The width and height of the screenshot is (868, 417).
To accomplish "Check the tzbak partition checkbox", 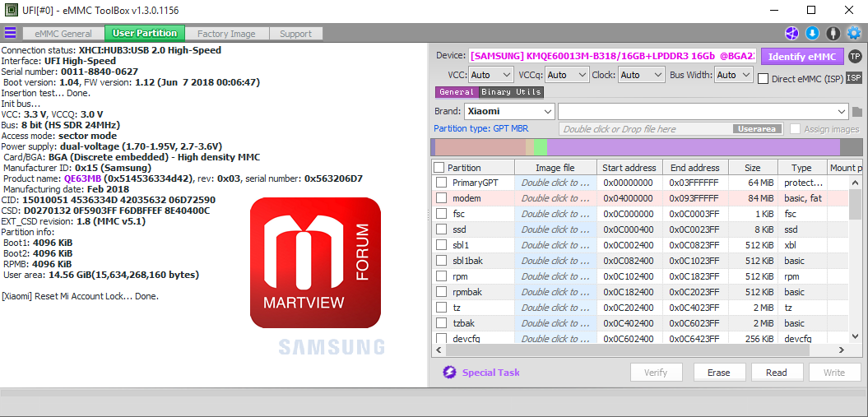I will 441,323.
